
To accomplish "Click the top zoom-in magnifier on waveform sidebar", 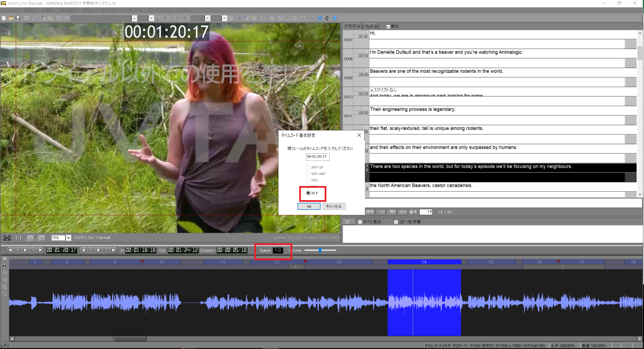I will pos(5,273).
